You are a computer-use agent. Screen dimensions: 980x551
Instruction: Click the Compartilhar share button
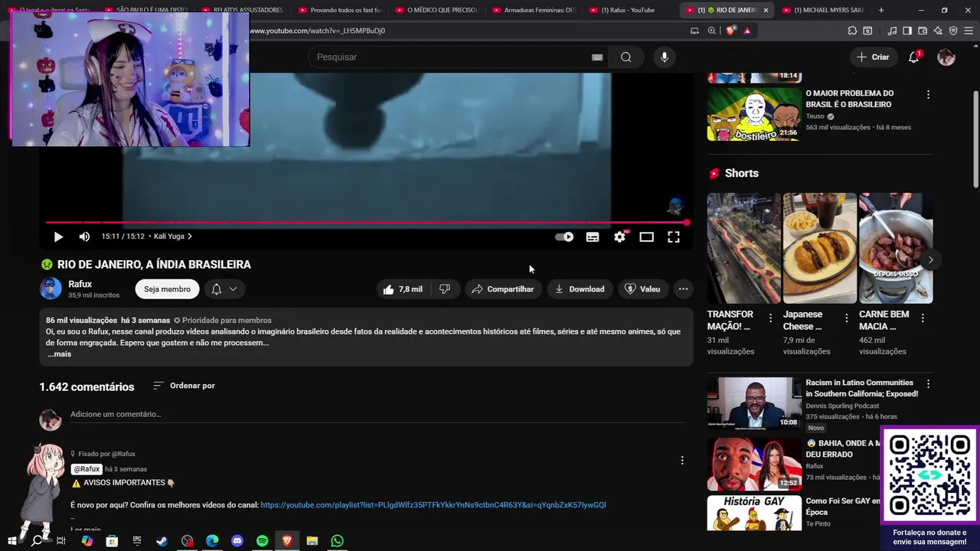click(502, 289)
